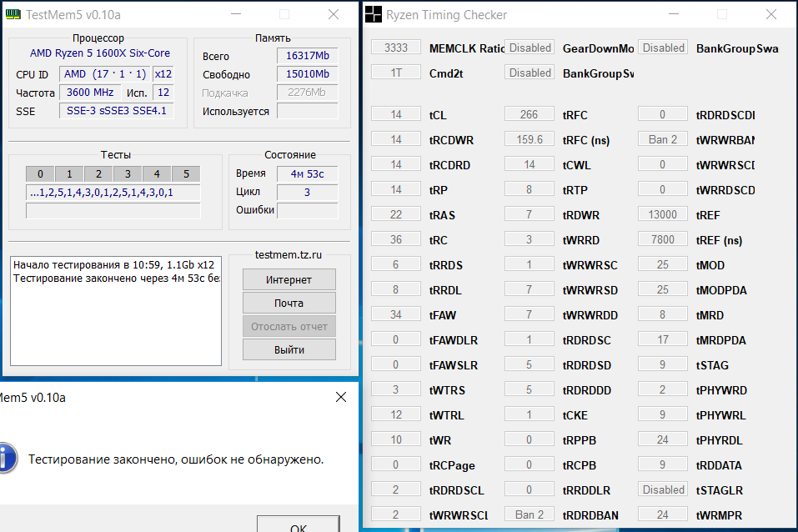798x532 pixels.
Task: Click the tRCDWR value 14
Action: 396,139
